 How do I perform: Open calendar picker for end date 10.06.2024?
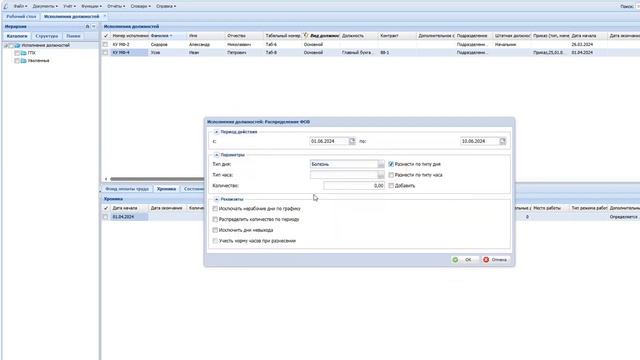click(x=502, y=141)
